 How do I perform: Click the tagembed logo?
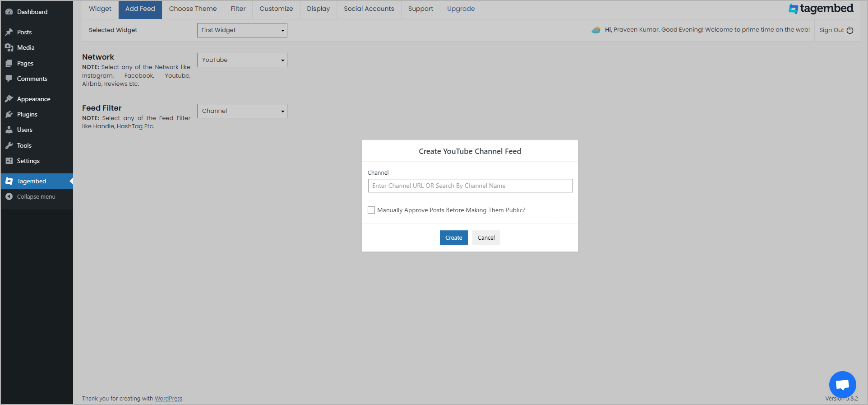tap(821, 9)
